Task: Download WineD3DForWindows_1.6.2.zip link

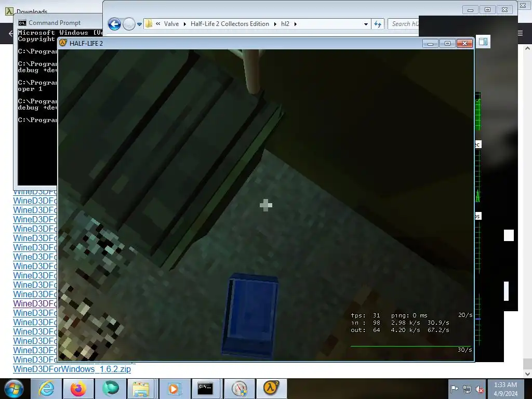Action: [x=72, y=369]
